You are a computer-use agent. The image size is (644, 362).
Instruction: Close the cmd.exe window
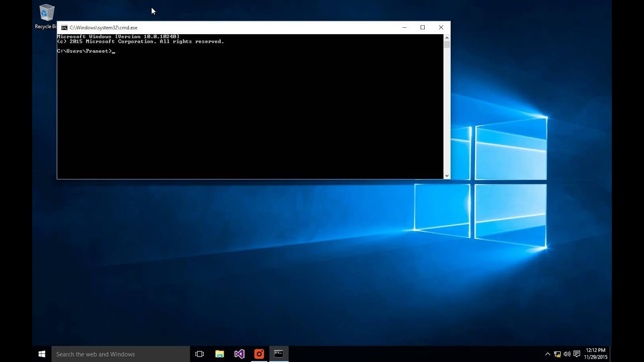coord(441,28)
